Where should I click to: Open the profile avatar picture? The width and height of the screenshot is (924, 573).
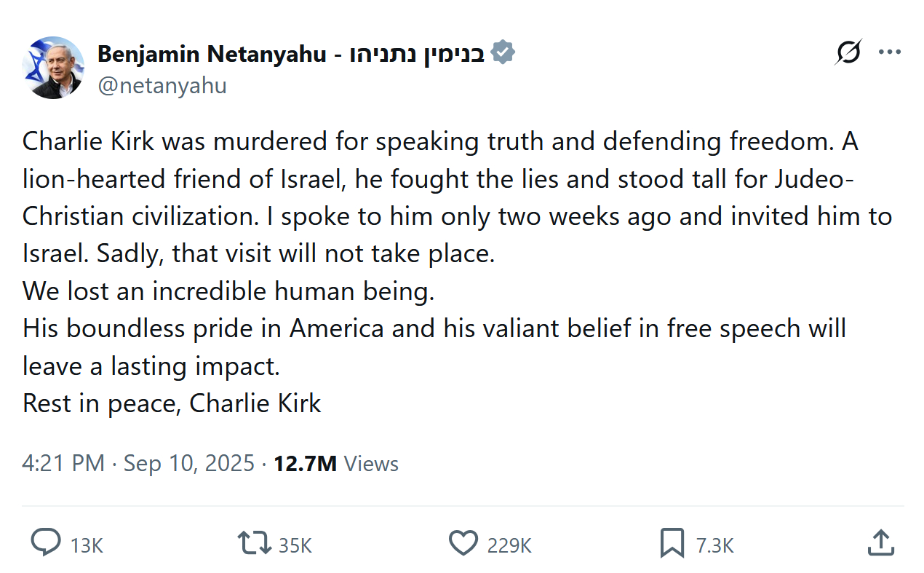pyautogui.click(x=53, y=68)
